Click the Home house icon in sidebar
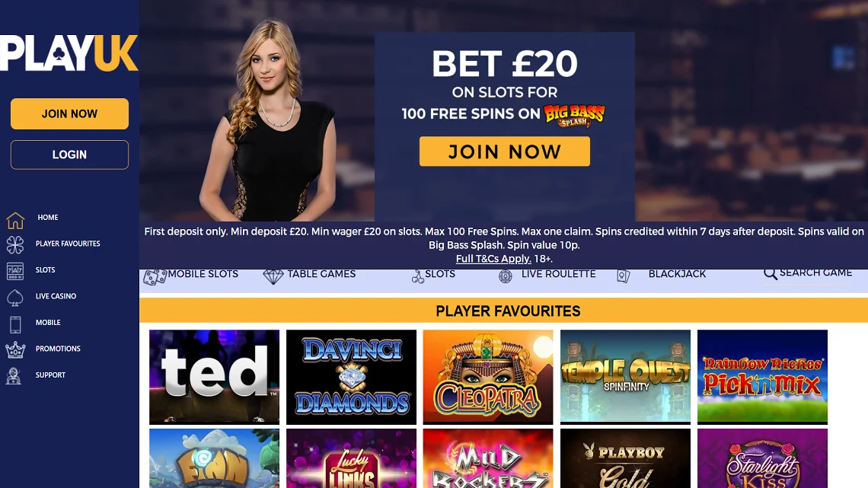 point(15,220)
